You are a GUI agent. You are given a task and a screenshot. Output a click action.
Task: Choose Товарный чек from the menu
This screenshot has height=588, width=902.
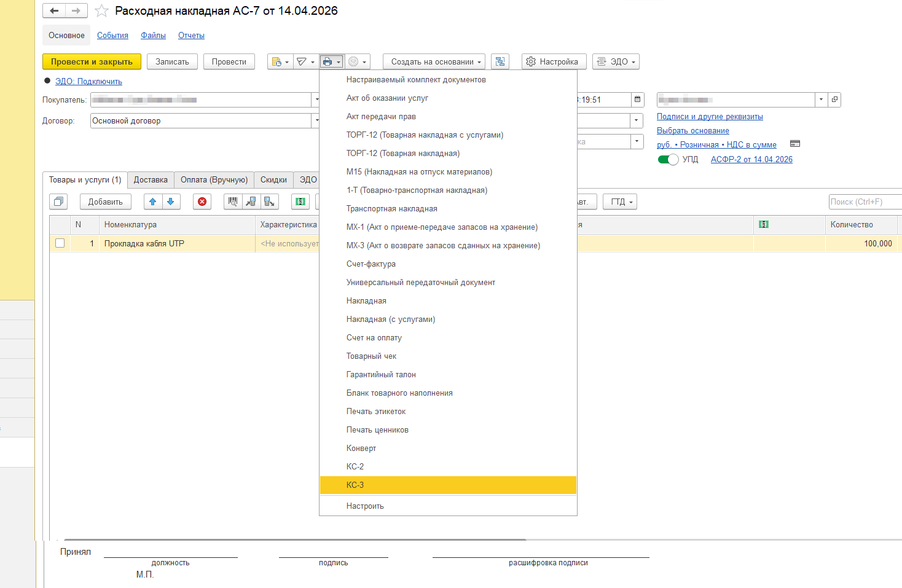point(448,356)
